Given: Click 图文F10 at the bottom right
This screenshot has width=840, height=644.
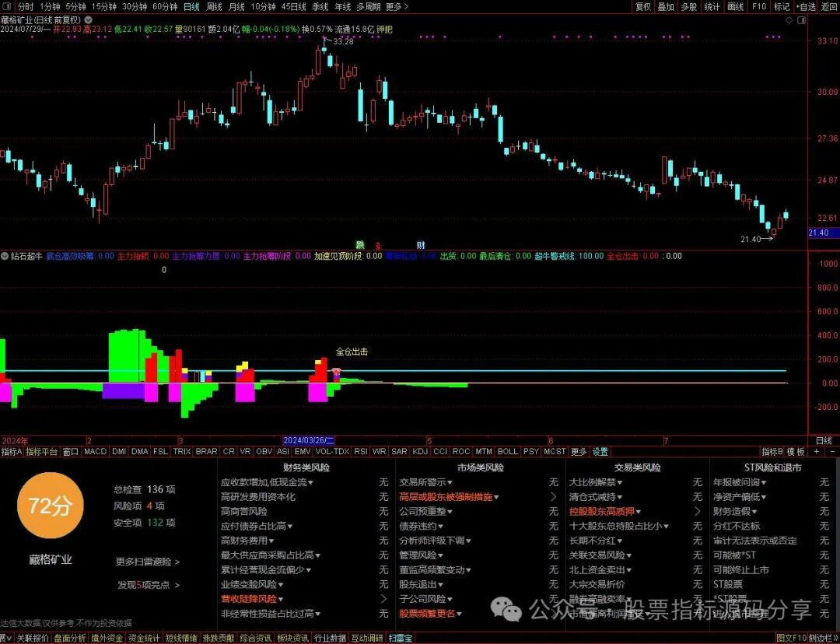Looking at the screenshot, I should (792, 638).
